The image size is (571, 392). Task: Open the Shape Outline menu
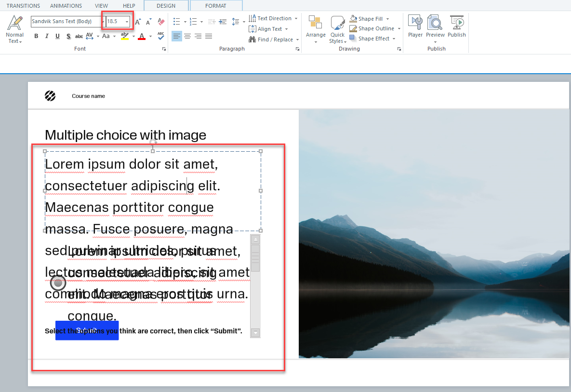(x=375, y=28)
